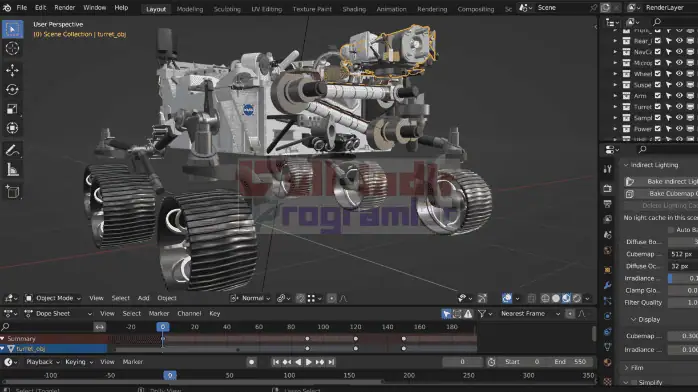Open the Output properties tab
Screen dimensions: 698x392
pyautogui.click(x=608, y=204)
